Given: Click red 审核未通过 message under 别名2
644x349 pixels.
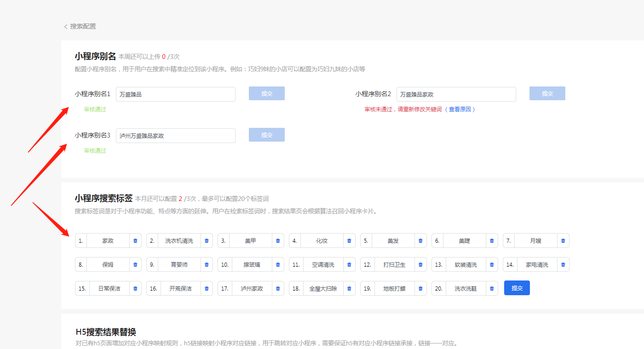Looking at the screenshot, I should 403,109.
